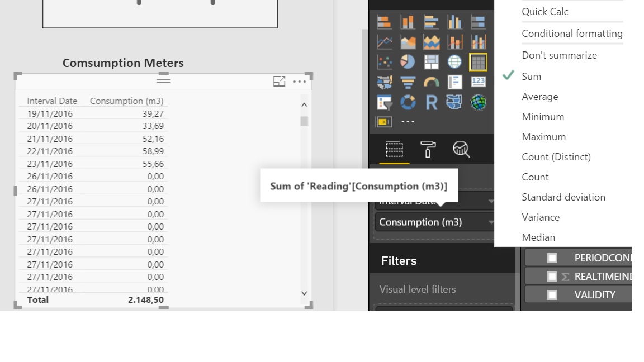Screen dimensions: 644x362
Task: Select the Card (123) visual
Action: coord(478,81)
